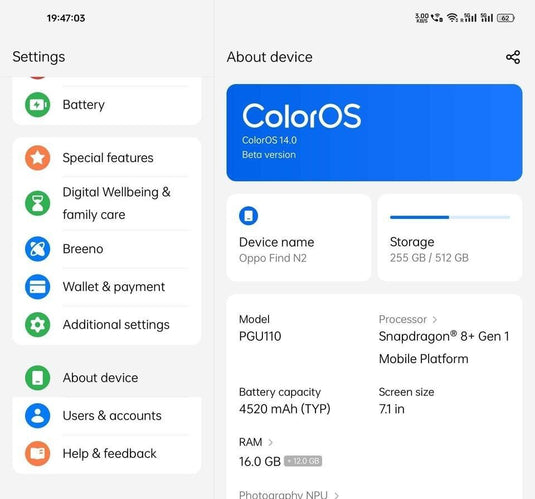The image size is (535, 499).
Task: Tap the blue Breeno planet icon
Action: click(x=38, y=249)
